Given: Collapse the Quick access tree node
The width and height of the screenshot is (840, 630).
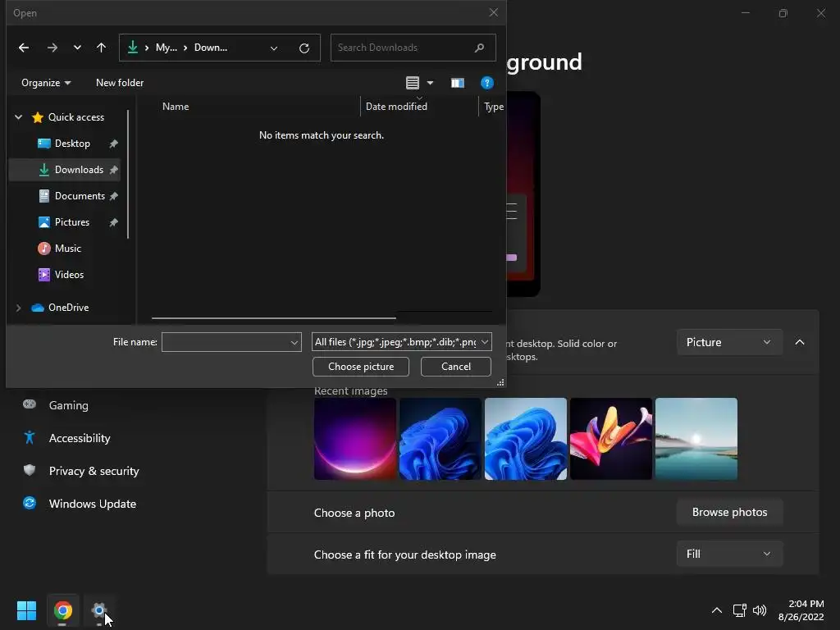Looking at the screenshot, I should (18, 116).
